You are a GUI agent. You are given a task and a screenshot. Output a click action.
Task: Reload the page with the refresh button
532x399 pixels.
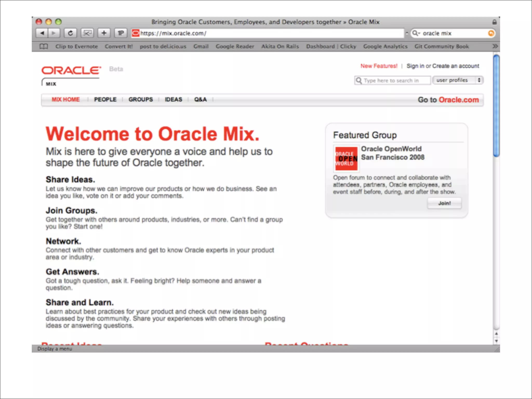point(70,33)
